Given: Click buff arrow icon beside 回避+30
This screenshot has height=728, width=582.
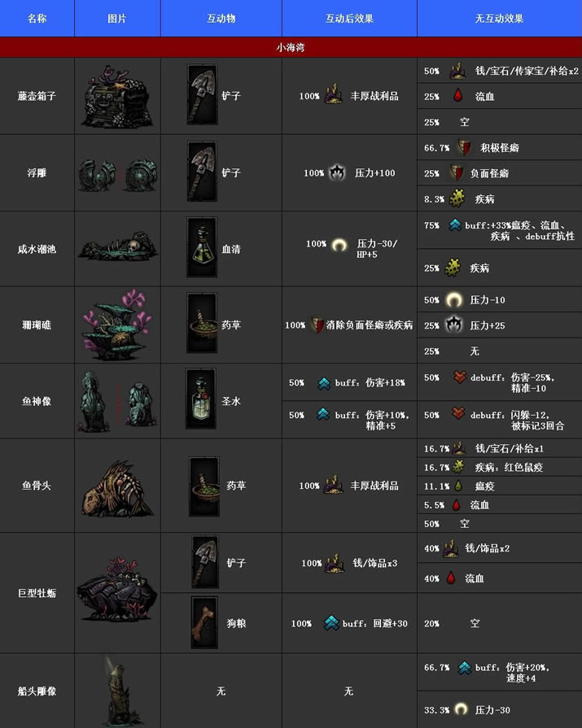Looking at the screenshot, I should (331, 622).
